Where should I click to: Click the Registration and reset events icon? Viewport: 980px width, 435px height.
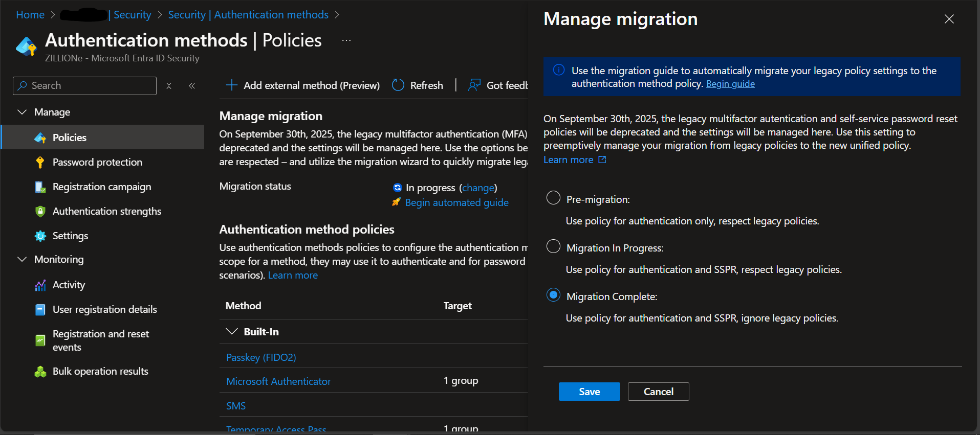click(x=40, y=340)
